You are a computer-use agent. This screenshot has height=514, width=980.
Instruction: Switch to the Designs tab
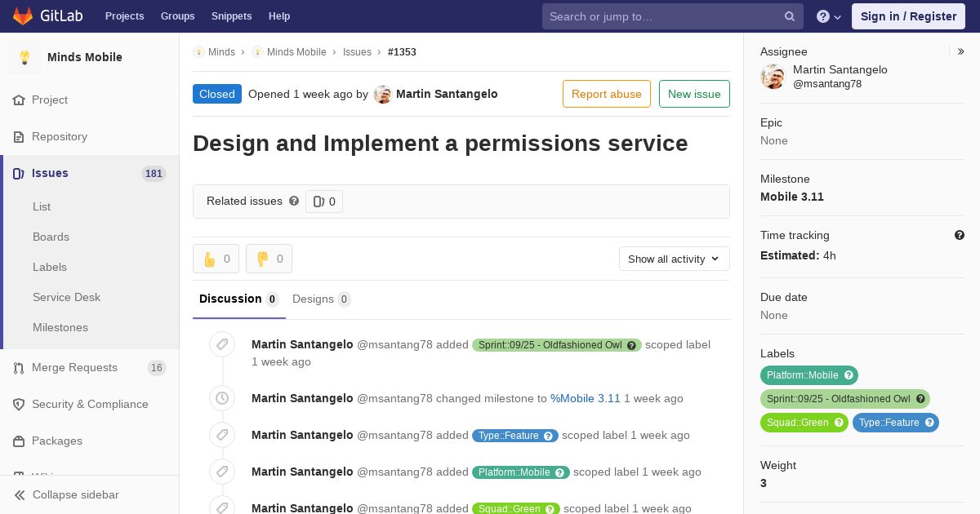tap(322, 299)
